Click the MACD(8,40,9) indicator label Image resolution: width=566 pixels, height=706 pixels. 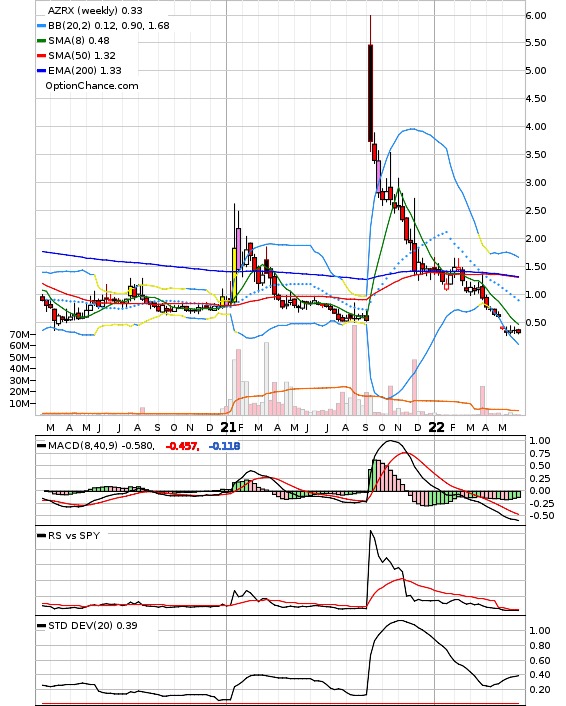(83, 446)
